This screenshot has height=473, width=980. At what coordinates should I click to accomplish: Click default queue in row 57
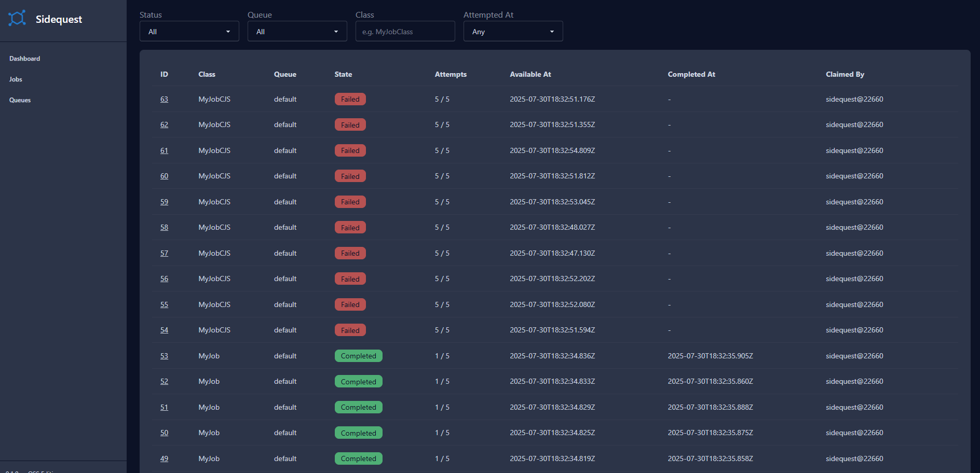click(x=285, y=253)
